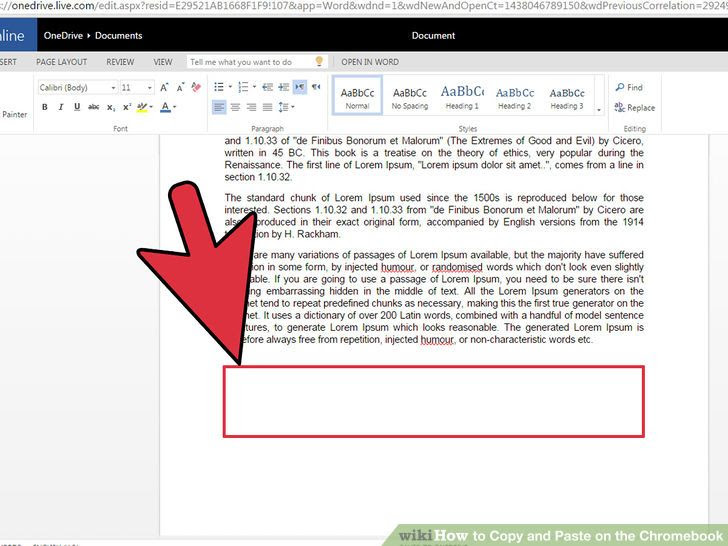Expand the Styles gallery
The image size is (728, 546).
point(599,110)
